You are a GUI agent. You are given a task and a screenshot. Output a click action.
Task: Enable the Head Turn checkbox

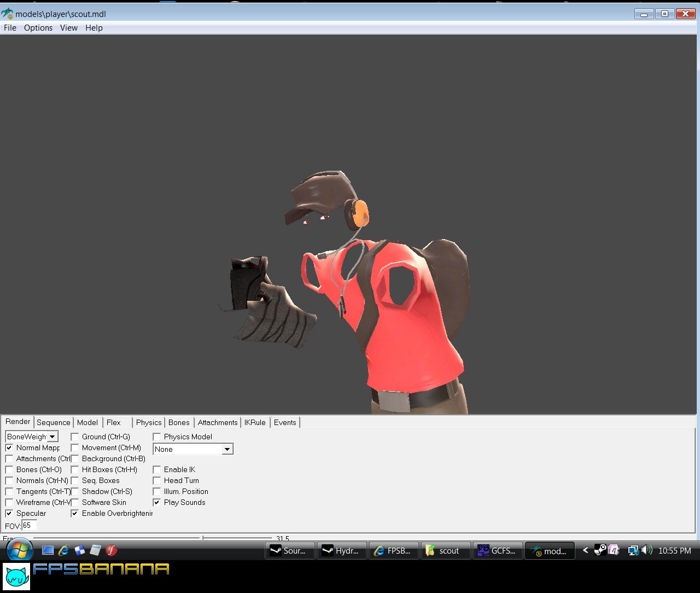pos(157,480)
